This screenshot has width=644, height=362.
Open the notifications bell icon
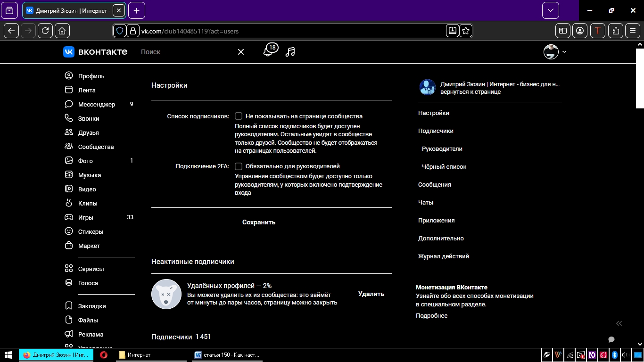(x=268, y=52)
